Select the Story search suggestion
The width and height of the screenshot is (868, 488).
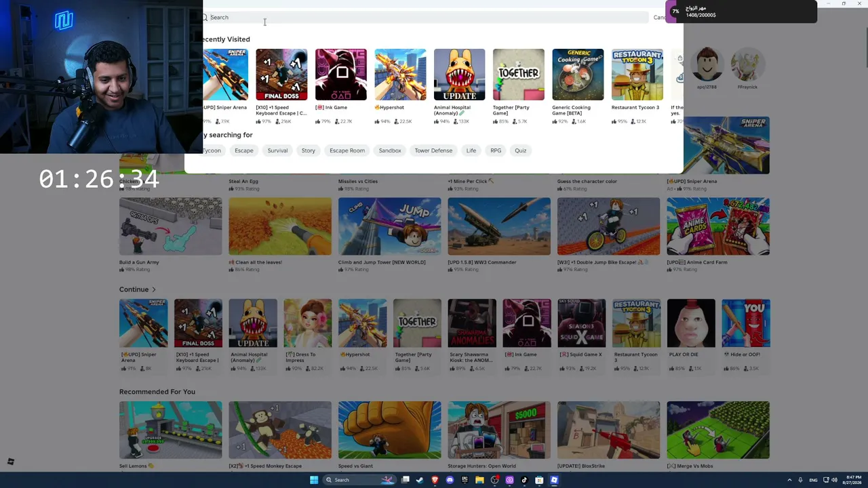pos(309,150)
